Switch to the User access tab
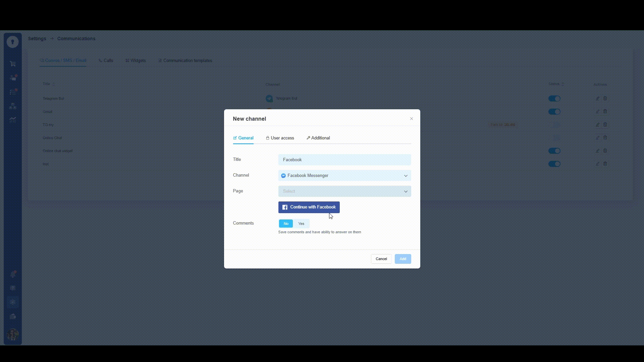Image resolution: width=644 pixels, height=362 pixels. (280, 138)
